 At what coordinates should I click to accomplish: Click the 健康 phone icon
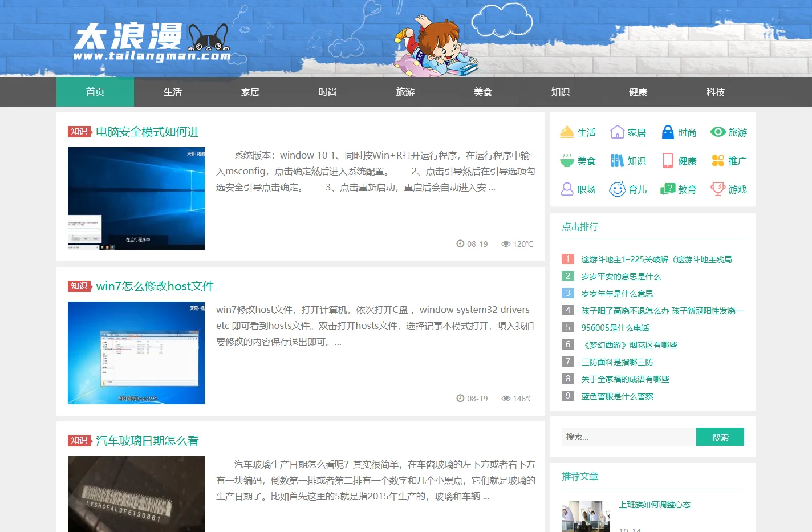tap(668, 161)
